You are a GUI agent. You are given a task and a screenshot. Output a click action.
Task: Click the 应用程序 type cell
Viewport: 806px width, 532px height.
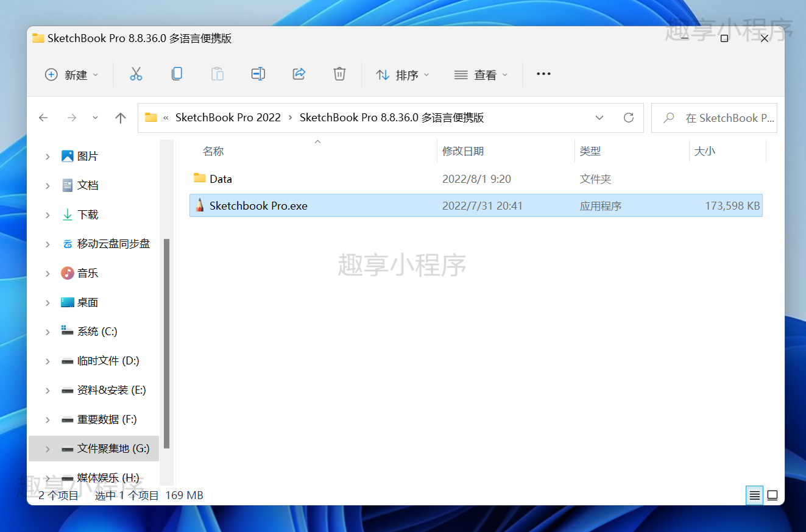[x=601, y=205]
